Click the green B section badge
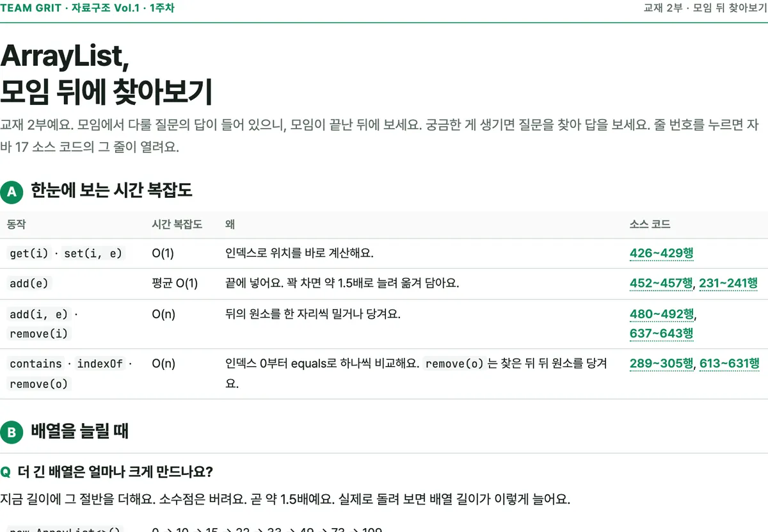Image resolution: width=768 pixels, height=532 pixels. coord(11,432)
